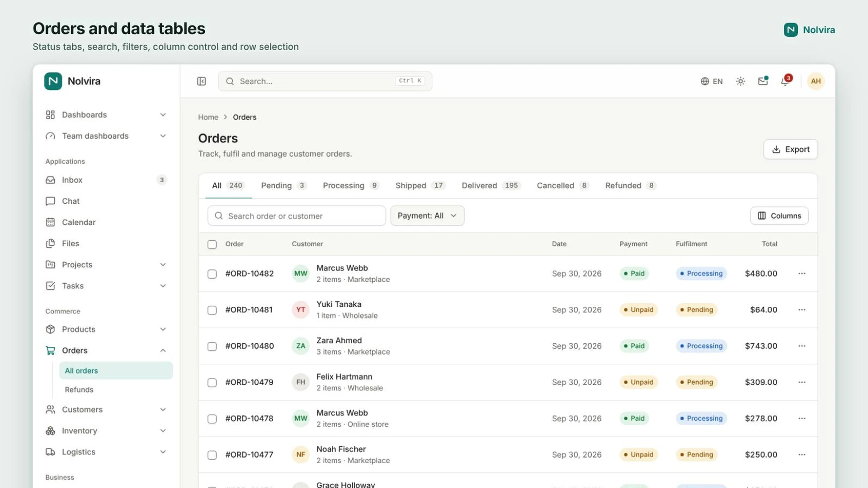The width and height of the screenshot is (868, 488).
Task: Open row actions for order #ORD-10477
Action: (802, 454)
